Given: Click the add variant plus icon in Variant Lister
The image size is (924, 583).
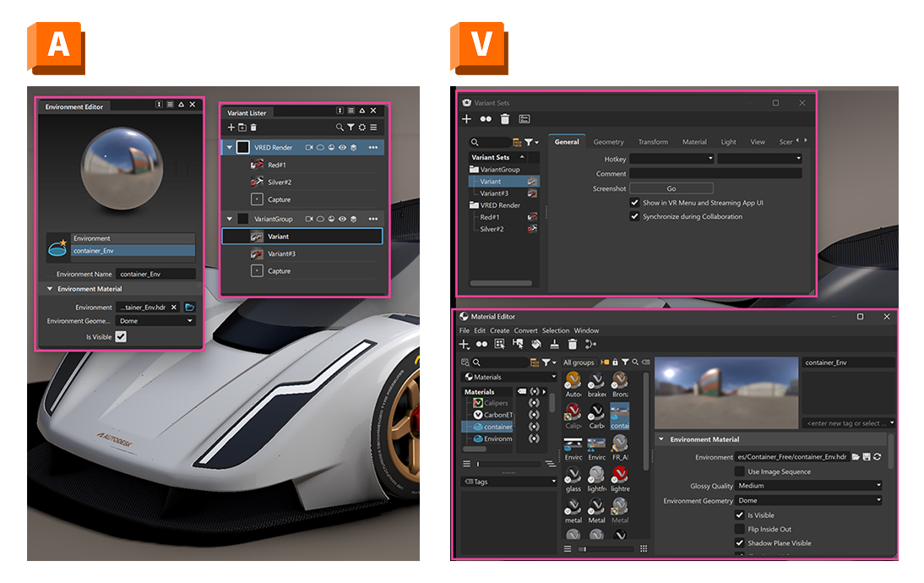Looking at the screenshot, I should pos(231,128).
